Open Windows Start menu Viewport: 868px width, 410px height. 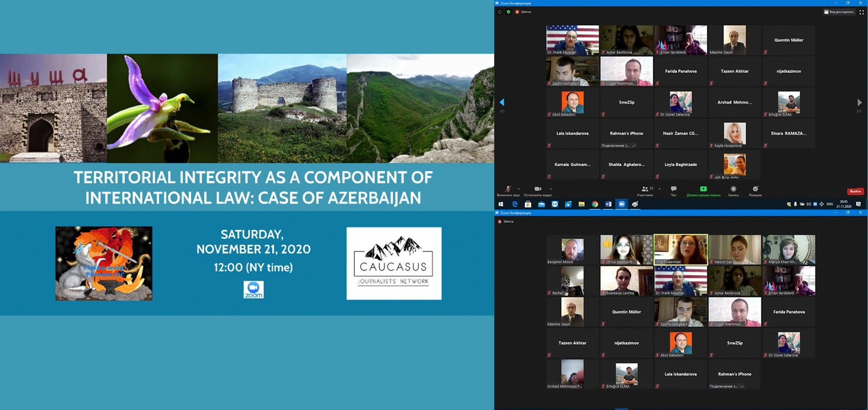[x=501, y=204]
